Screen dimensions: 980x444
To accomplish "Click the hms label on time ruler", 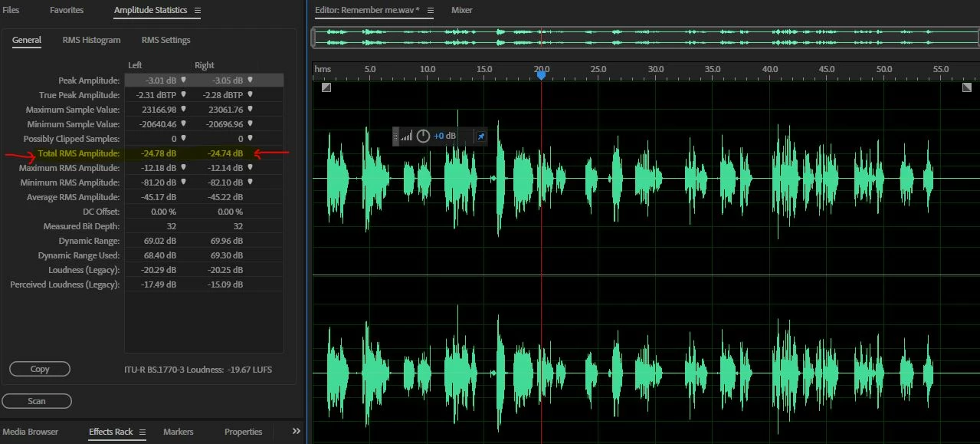I will [x=323, y=69].
